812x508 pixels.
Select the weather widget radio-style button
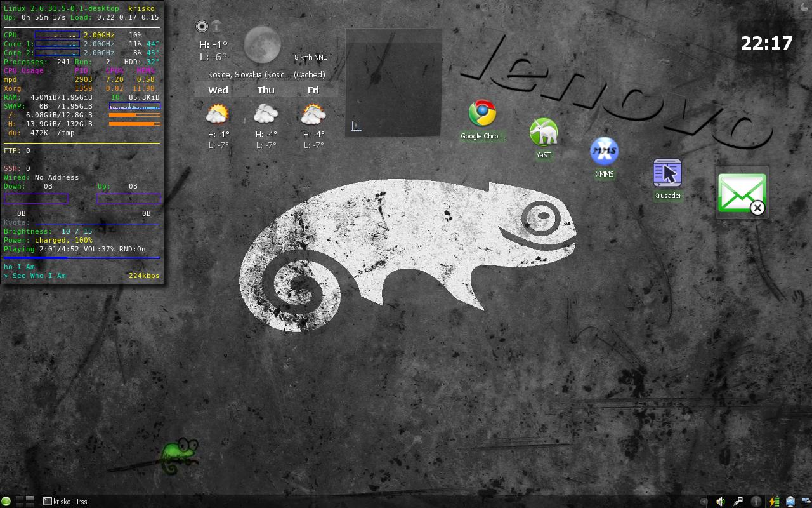202,26
